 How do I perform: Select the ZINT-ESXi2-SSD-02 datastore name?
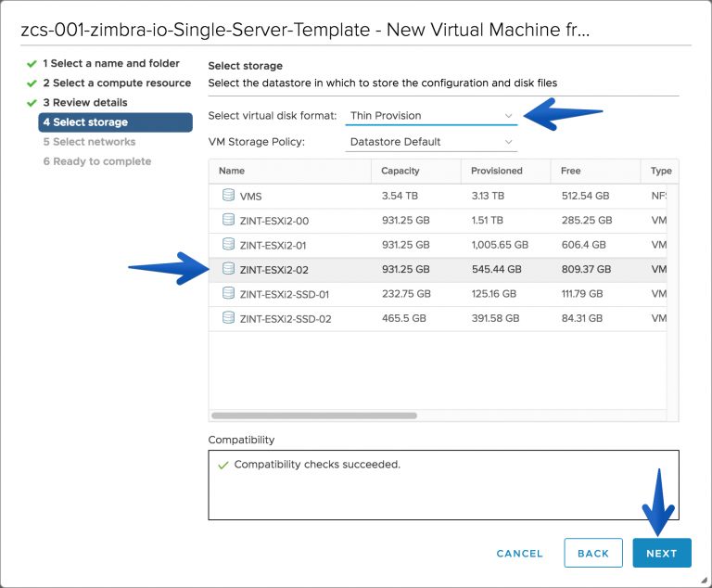click(x=286, y=319)
